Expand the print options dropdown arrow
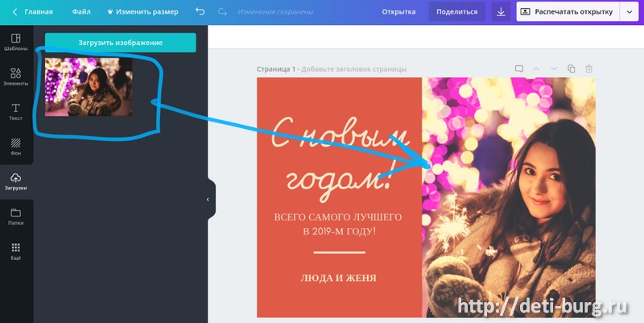 coord(630,12)
